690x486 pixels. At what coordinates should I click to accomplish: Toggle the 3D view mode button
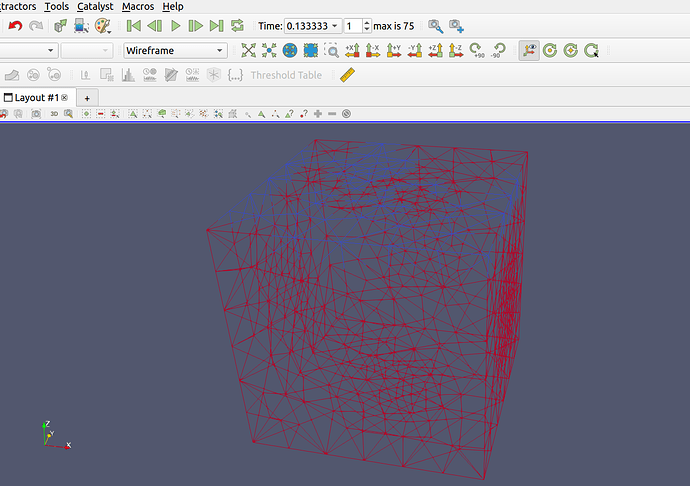tap(54, 114)
